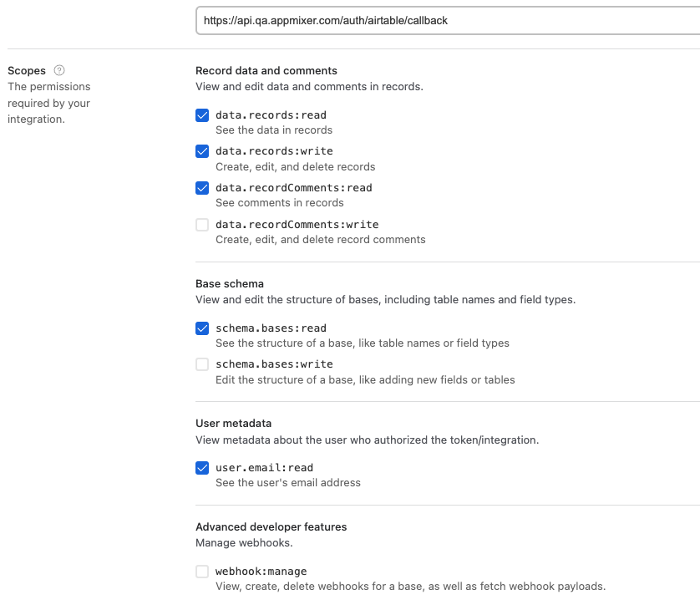This screenshot has width=700, height=610.
Task: Click the Scopes help question mark icon
Action: click(59, 71)
